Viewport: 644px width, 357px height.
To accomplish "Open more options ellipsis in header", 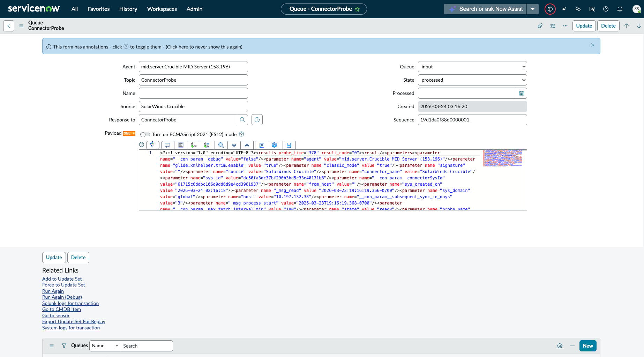I will pos(565,26).
